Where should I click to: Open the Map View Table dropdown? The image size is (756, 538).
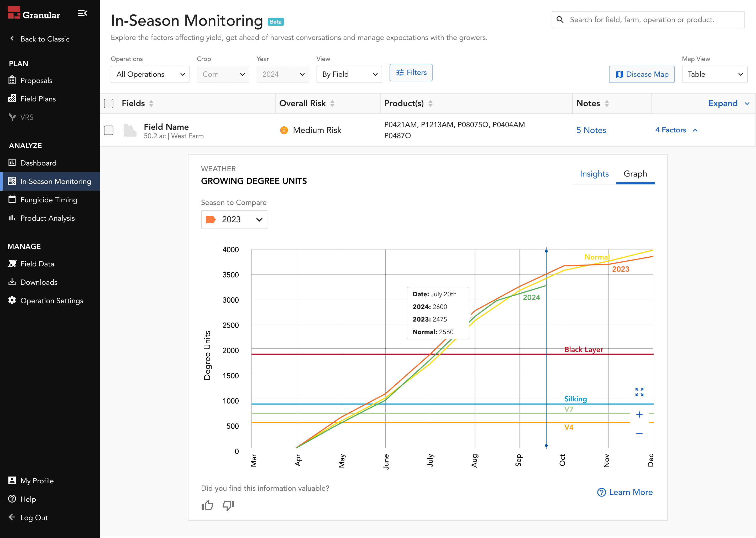coord(714,74)
